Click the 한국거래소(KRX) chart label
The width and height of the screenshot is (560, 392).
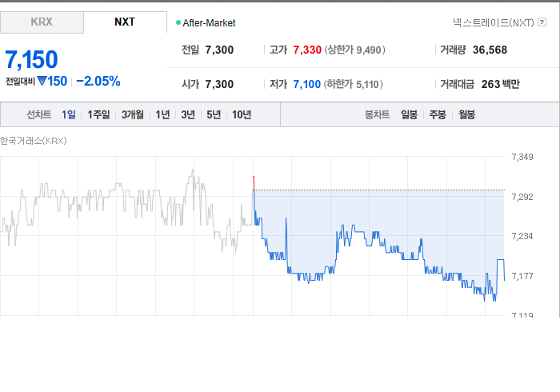tap(34, 141)
